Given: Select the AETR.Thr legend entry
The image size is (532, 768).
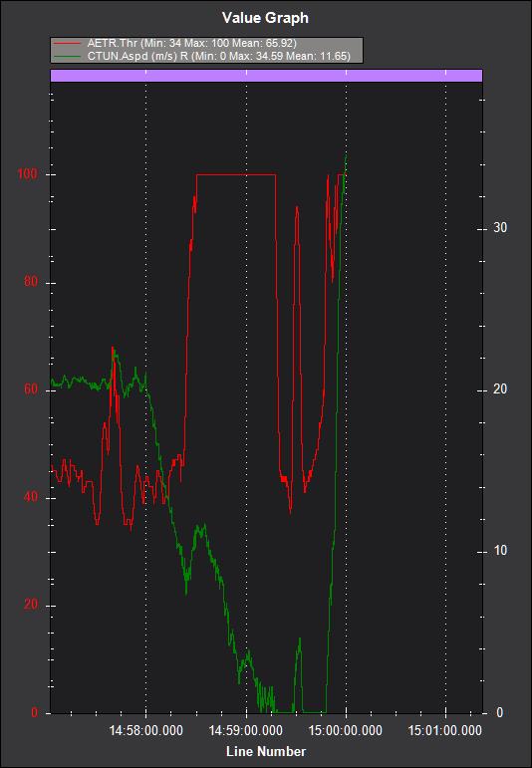Looking at the screenshot, I should pos(191,44).
